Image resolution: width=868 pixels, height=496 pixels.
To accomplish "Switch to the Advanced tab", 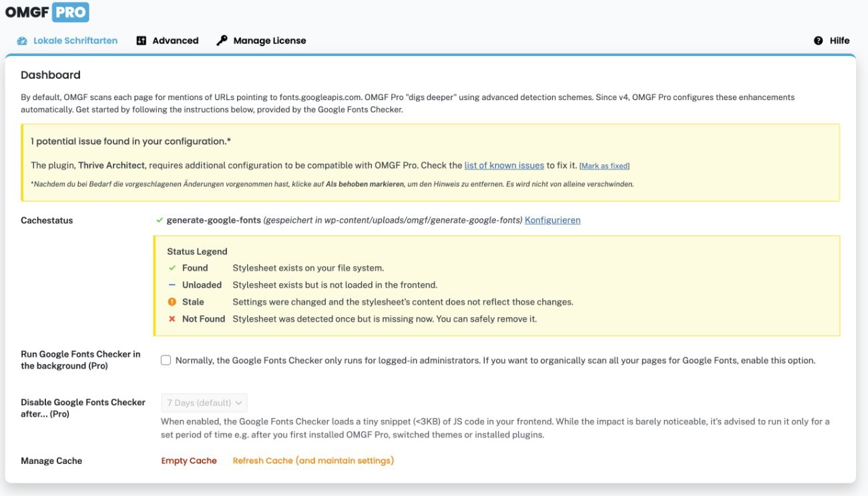I will tap(174, 40).
